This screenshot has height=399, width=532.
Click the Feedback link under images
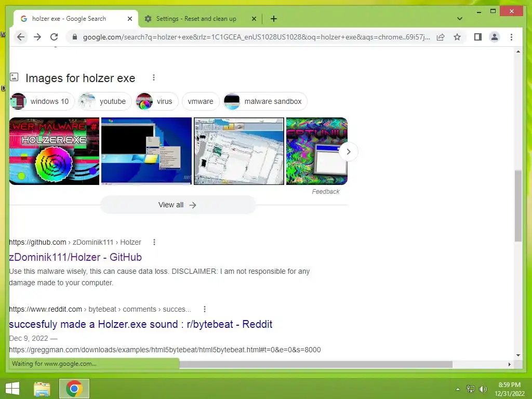[x=325, y=191]
